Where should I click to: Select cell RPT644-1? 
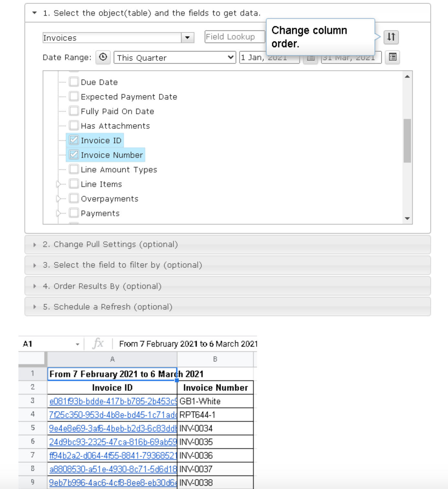click(x=215, y=415)
